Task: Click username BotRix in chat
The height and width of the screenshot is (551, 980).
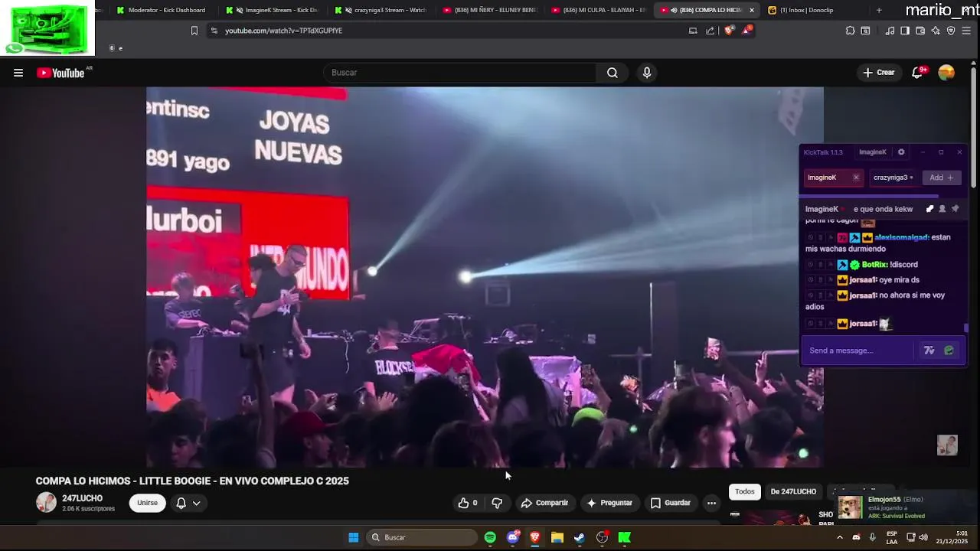Action: [x=874, y=265]
